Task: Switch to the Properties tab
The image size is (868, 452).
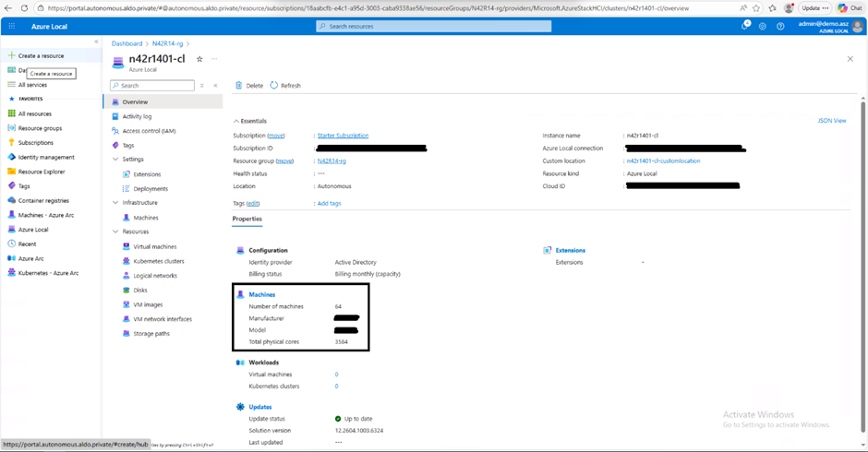Action: pyautogui.click(x=247, y=220)
